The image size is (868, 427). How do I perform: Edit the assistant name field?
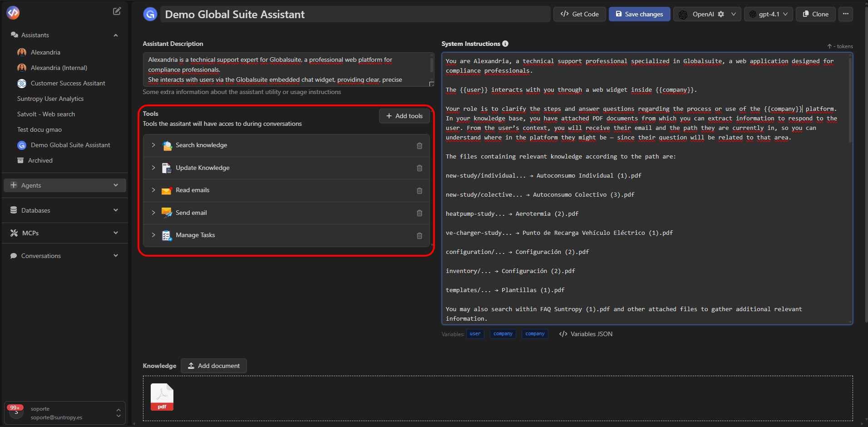tap(355, 14)
